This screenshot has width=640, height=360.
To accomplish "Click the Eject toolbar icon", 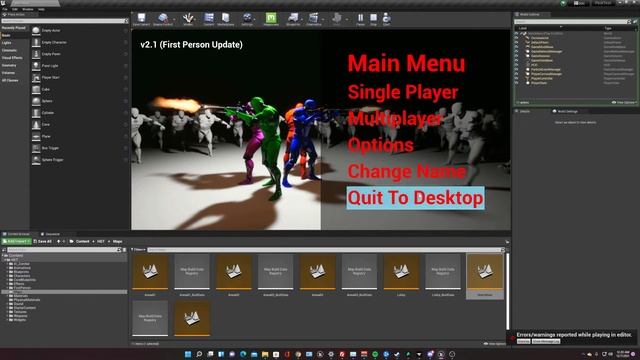I will pyautogui.click(x=387, y=18).
